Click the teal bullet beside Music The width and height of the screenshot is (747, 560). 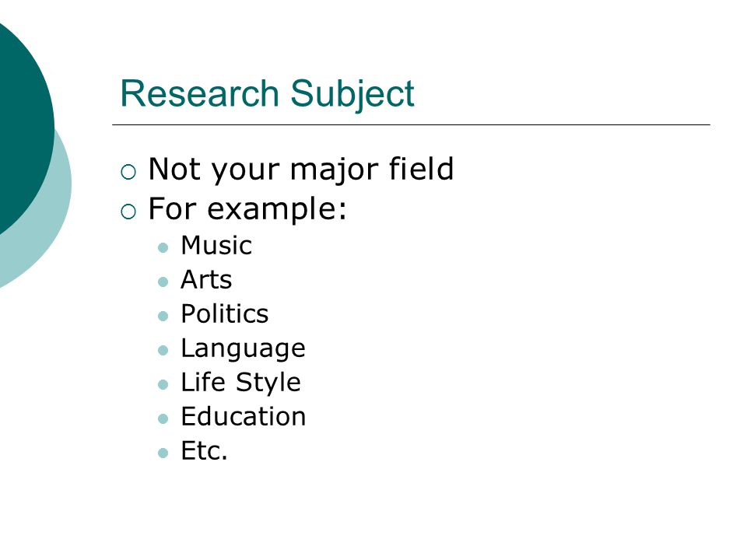[163, 247]
